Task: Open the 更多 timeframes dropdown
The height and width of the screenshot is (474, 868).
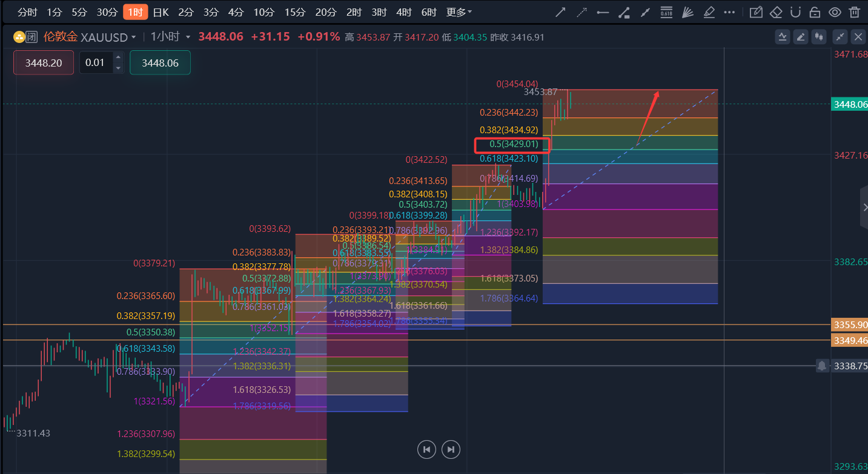Action: (459, 12)
